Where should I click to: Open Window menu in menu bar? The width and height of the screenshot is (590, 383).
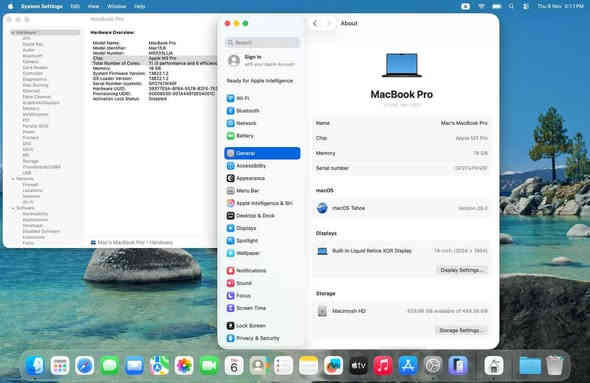[117, 6]
